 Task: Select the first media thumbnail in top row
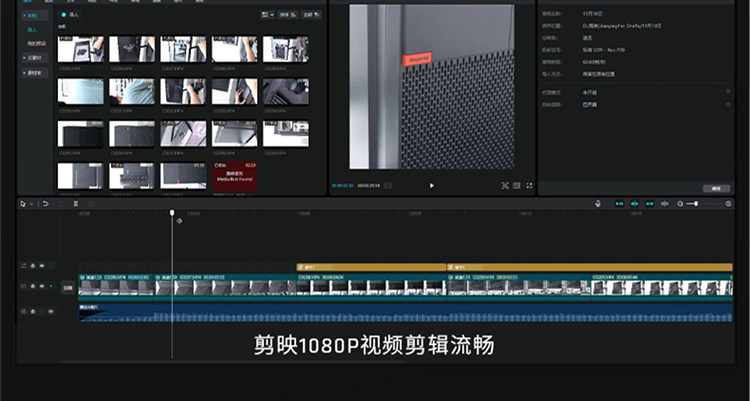click(80, 49)
